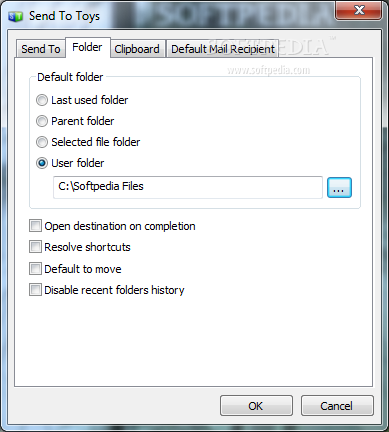Click the Send To Toys title bar text

pyautogui.click(x=64, y=16)
